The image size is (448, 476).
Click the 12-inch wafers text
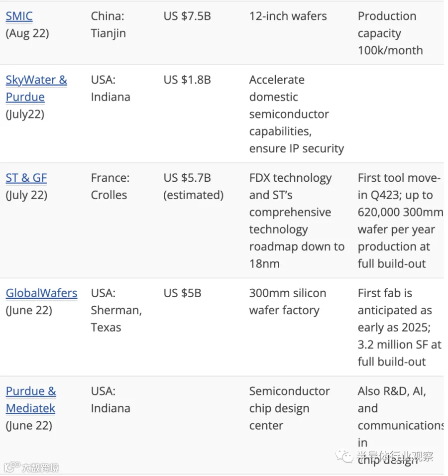tap(288, 16)
